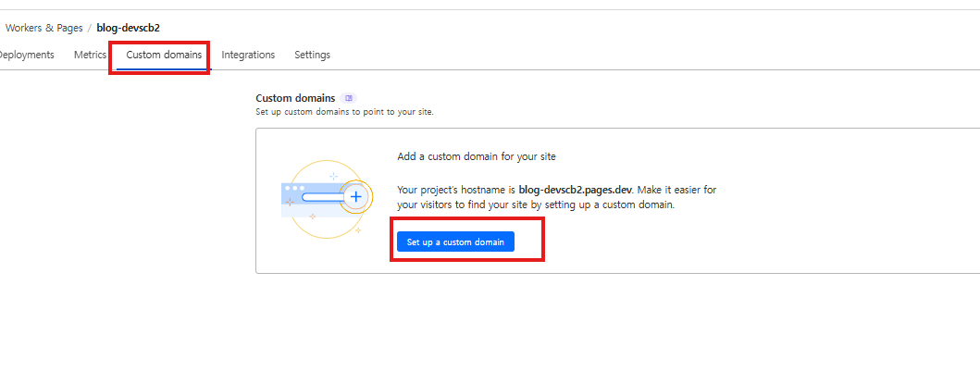Screen dimensions: 980x384
Task: Click the blog-devscb2 project name breadcrumb
Action: (x=128, y=29)
